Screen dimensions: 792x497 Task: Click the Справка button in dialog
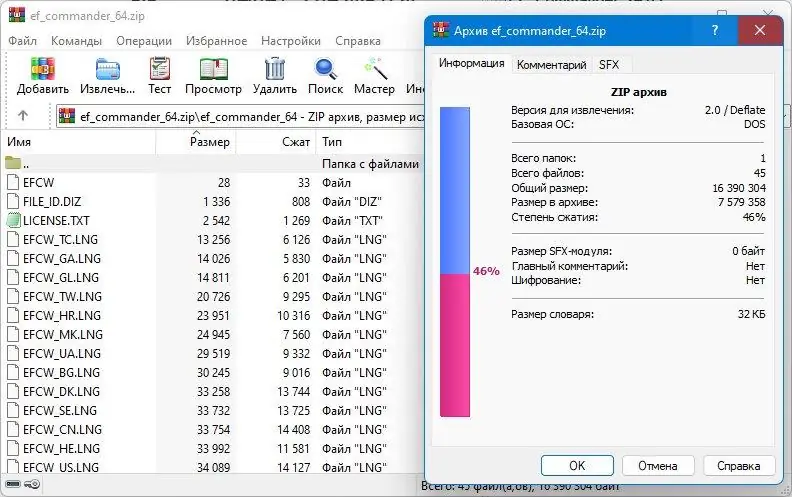(x=738, y=466)
